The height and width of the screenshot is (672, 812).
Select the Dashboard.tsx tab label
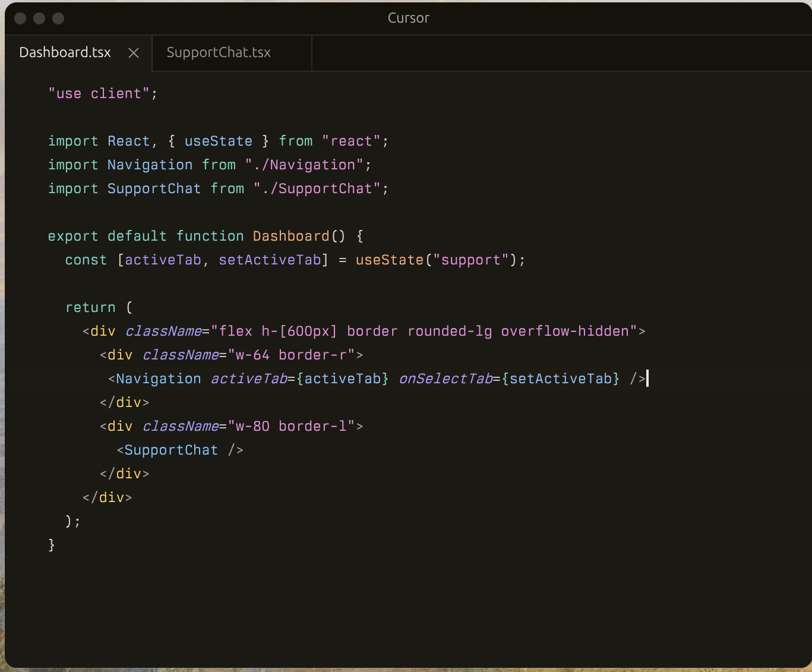click(x=65, y=53)
